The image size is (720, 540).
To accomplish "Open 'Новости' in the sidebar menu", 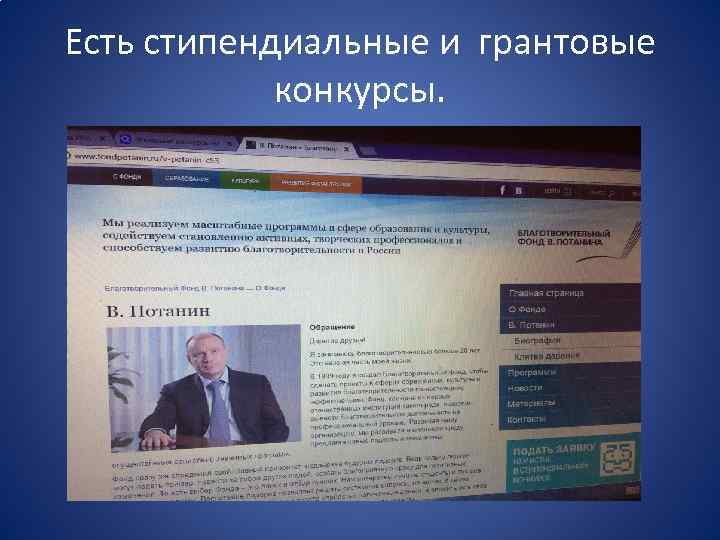I will 569,388.
